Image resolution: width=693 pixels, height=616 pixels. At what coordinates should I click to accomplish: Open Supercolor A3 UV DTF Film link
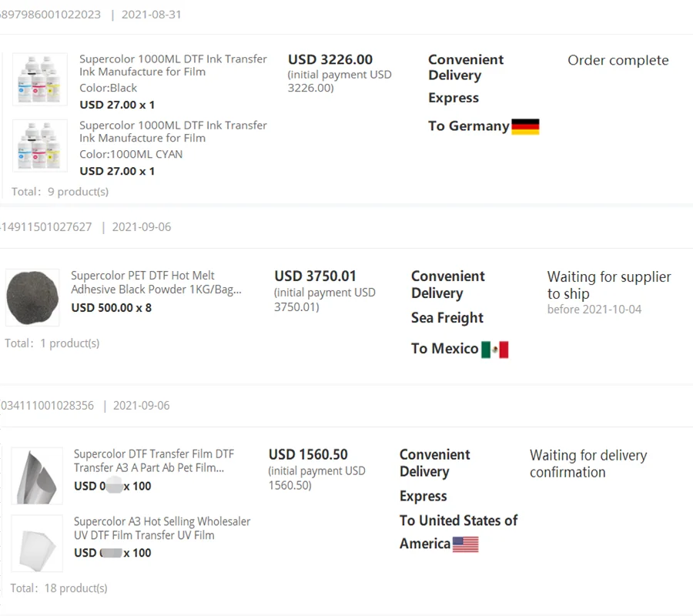coord(162,528)
